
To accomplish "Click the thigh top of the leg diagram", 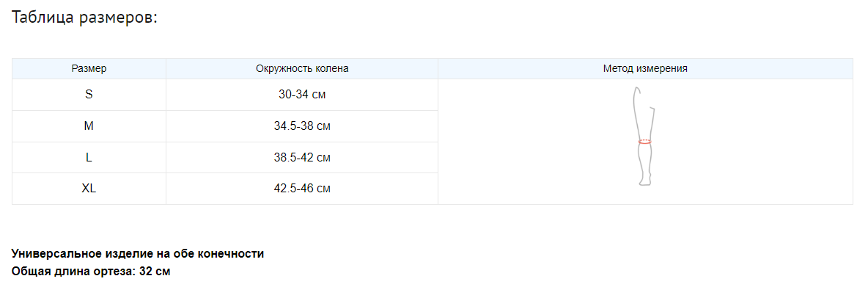I will pos(638,92).
